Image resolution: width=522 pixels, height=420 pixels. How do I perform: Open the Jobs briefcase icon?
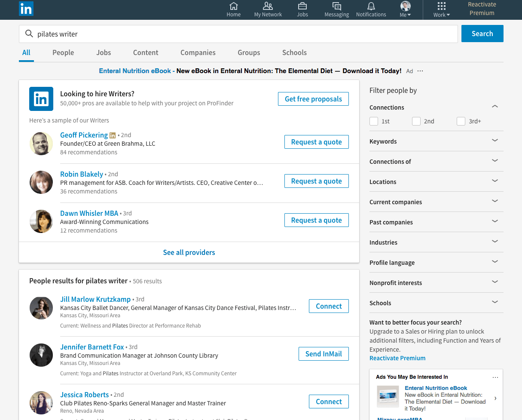pos(302,6)
